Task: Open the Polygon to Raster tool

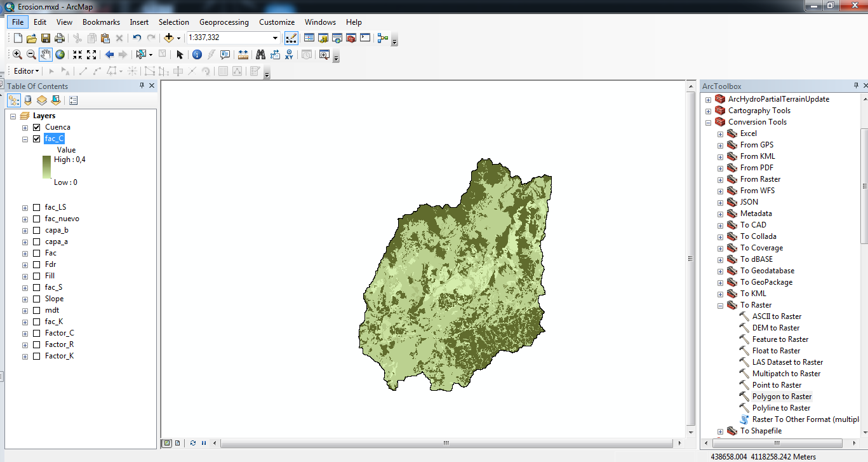Action: [781, 397]
